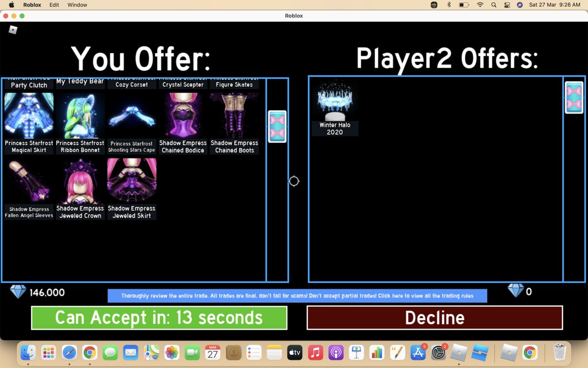
Task: Open Finder from the Dock
Action: tap(28, 352)
